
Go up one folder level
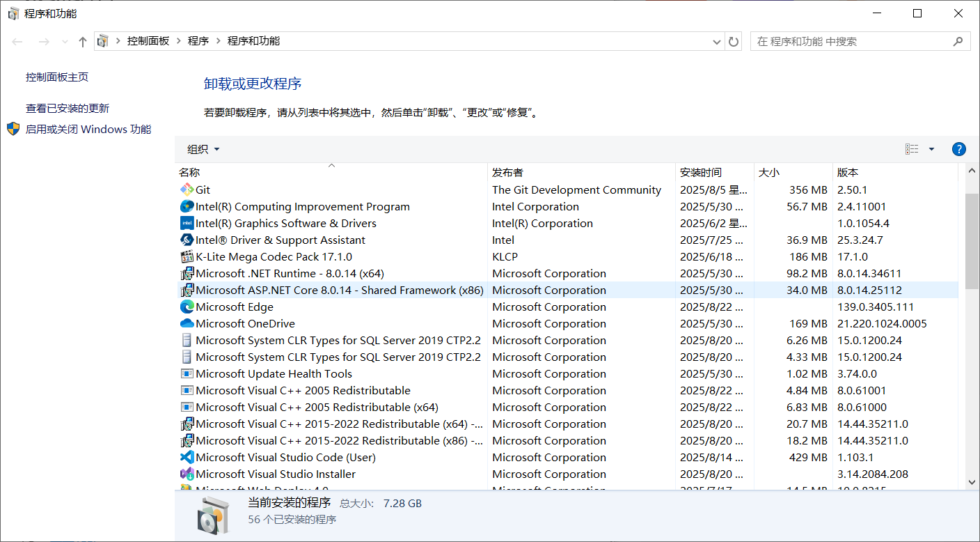(x=83, y=42)
